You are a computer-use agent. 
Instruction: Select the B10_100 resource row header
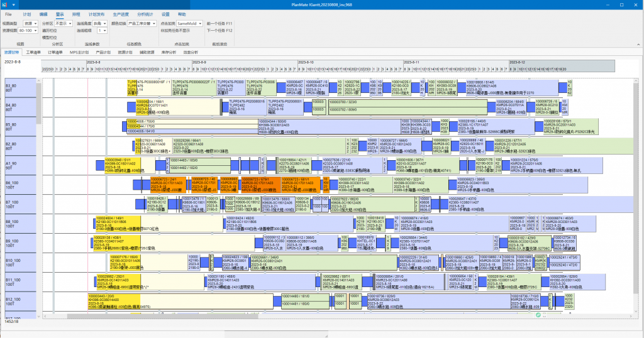tap(21, 263)
